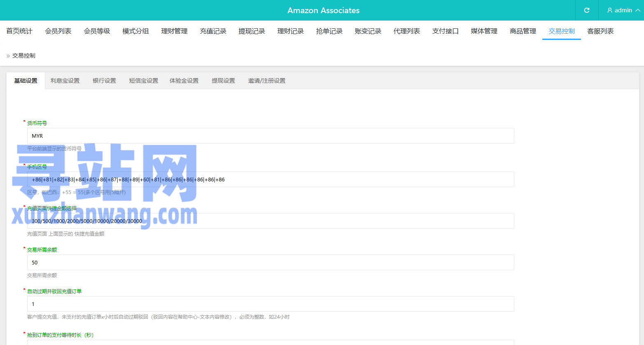Viewport: 644px width, 345px height.
Task: Switch to the 银行设置 tab
Action: (104, 81)
